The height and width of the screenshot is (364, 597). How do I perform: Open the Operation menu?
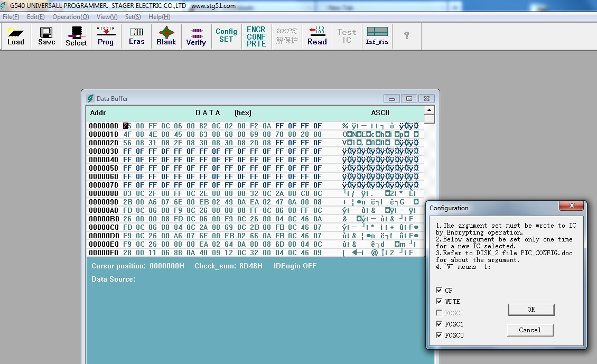[x=70, y=17]
